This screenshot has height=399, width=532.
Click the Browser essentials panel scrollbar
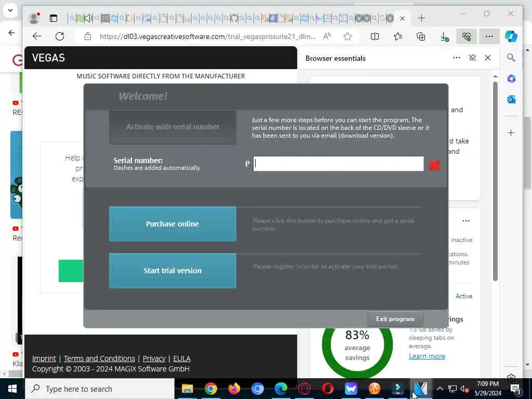pos(495,181)
